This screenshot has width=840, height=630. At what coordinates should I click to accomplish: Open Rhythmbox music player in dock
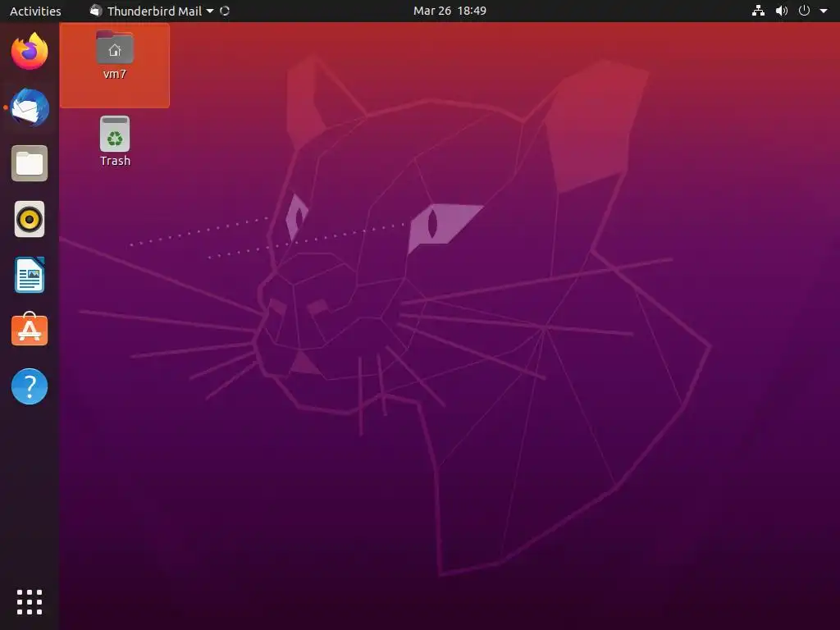click(30, 219)
